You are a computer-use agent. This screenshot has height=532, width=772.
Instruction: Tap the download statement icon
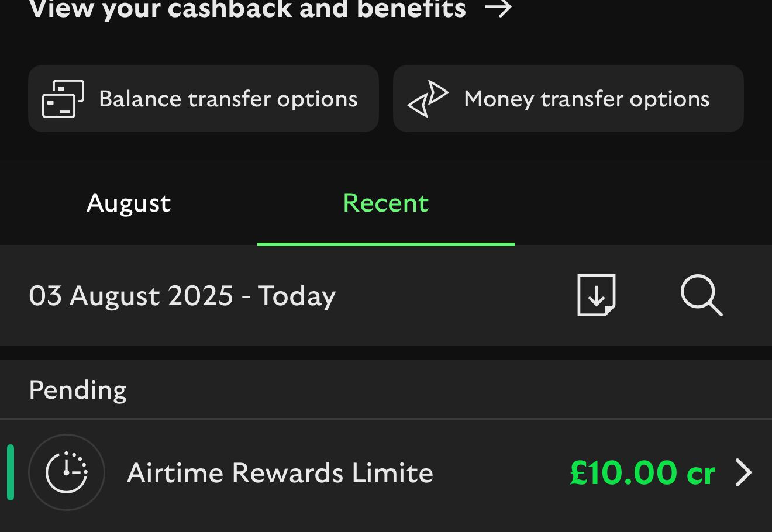click(596, 295)
